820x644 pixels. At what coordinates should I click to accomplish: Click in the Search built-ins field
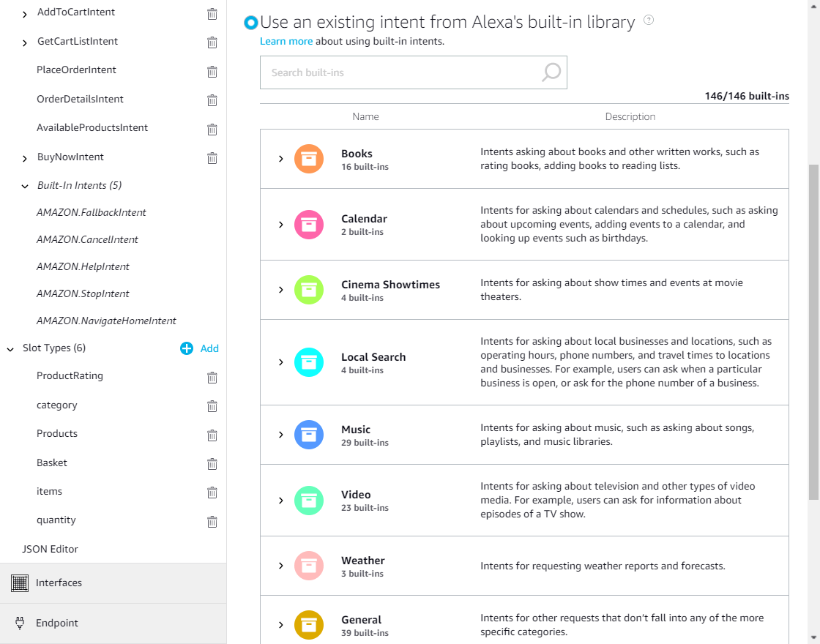coord(413,72)
